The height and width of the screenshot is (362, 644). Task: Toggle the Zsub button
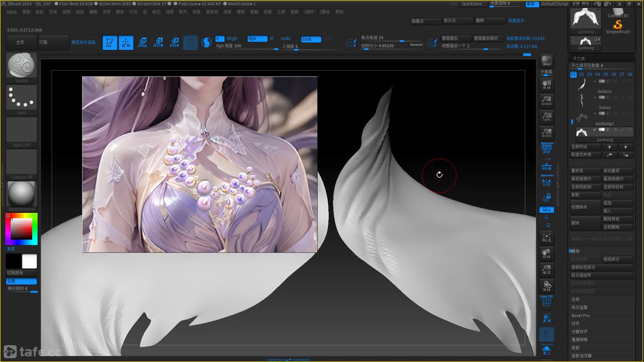coord(311,39)
